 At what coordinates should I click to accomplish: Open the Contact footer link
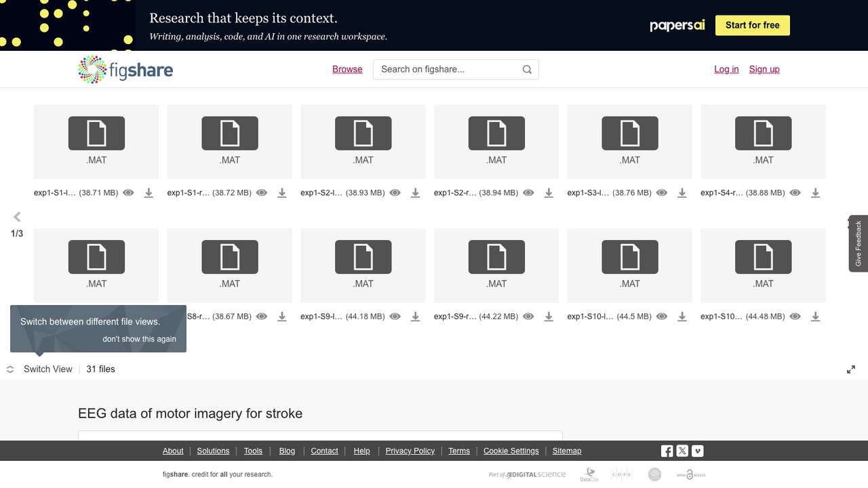tap(324, 451)
